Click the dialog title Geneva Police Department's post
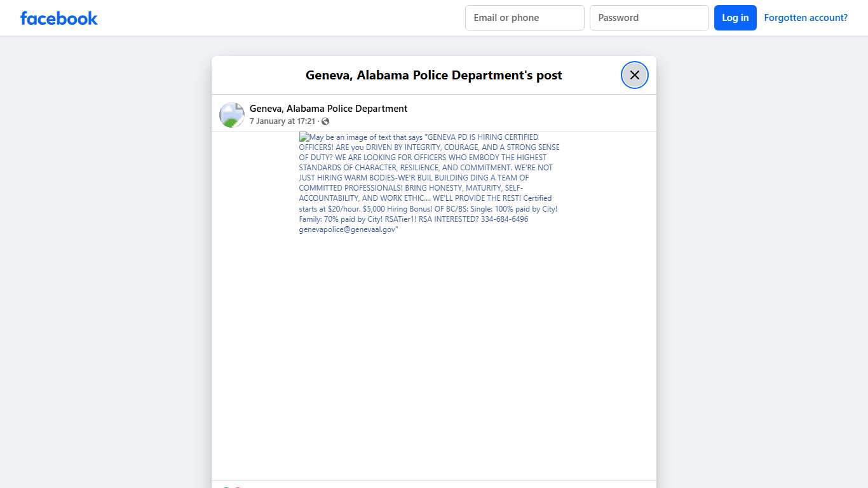The width and height of the screenshot is (868, 488). click(x=433, y=75)
